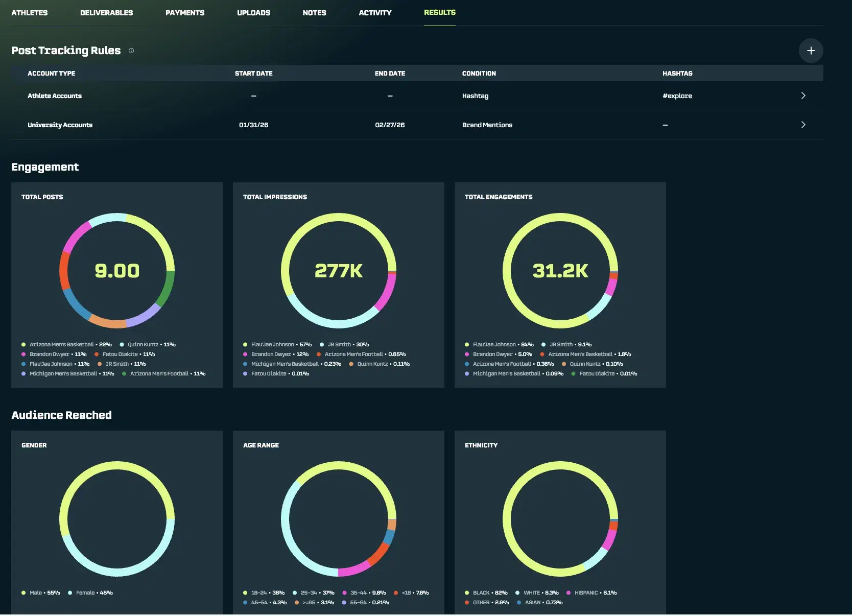Click the 25-34 37% age legend
Image resolution: width=852 pixels, height=616 pixels.
pos(314,593)
